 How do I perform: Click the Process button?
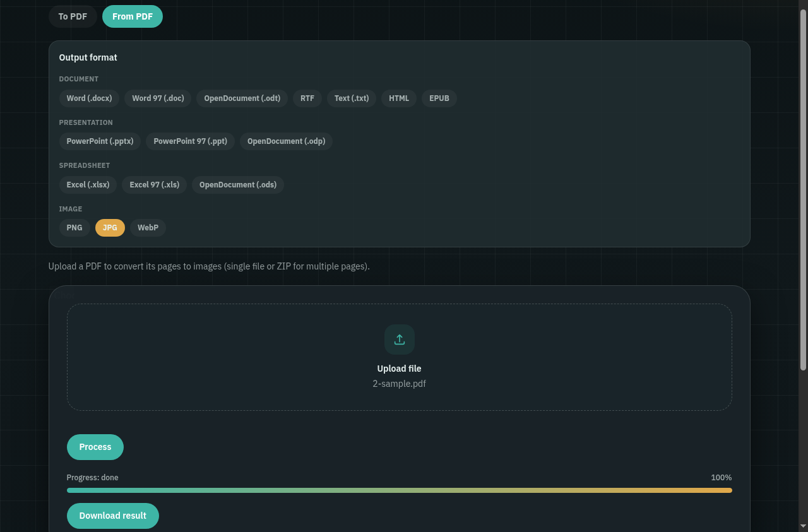click(95, 447)
